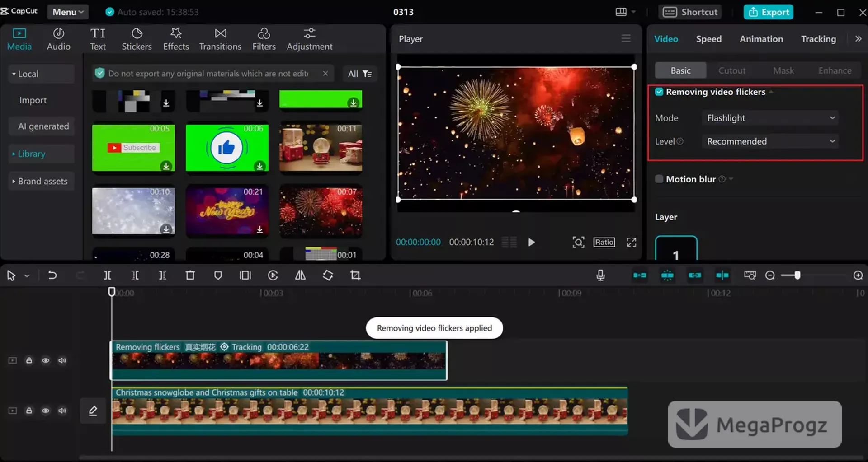
Task: Click the Split clip tool icon
Action: tap(108, 275)
